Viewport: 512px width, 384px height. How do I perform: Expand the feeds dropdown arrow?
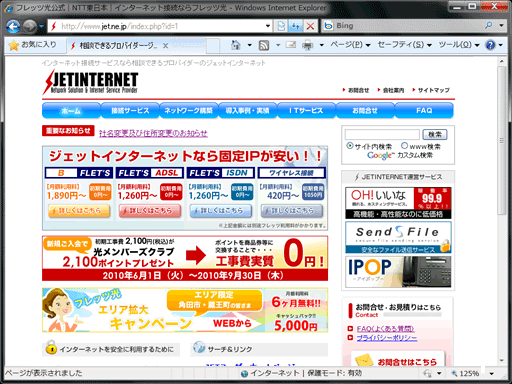(278, 45)
